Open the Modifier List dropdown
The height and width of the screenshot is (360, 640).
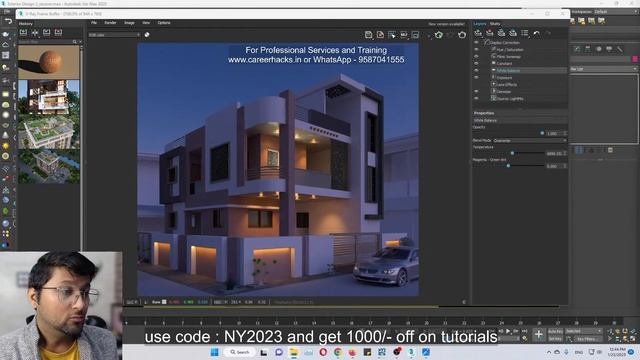tap(604, 69)
